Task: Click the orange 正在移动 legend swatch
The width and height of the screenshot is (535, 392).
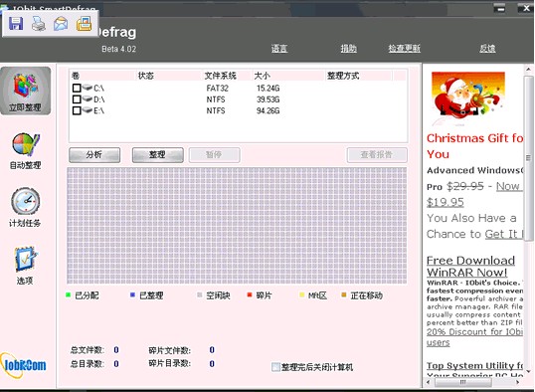Action: click(x=344, y=294)
